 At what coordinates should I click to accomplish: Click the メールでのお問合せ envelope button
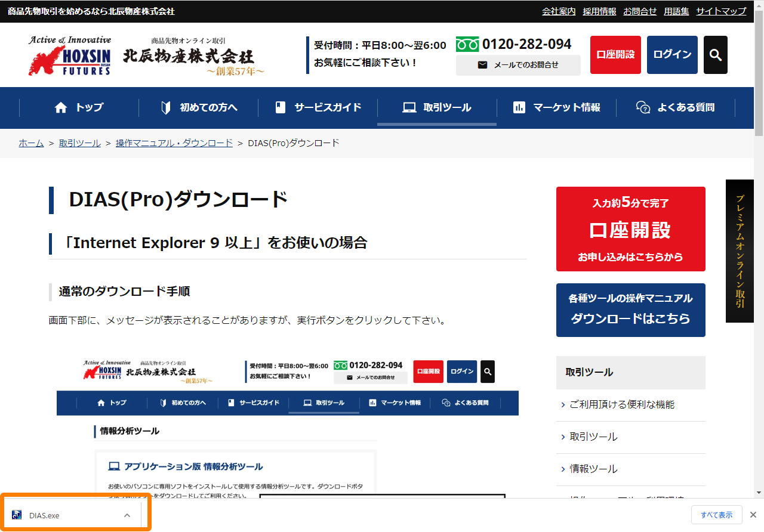point(517,65)
